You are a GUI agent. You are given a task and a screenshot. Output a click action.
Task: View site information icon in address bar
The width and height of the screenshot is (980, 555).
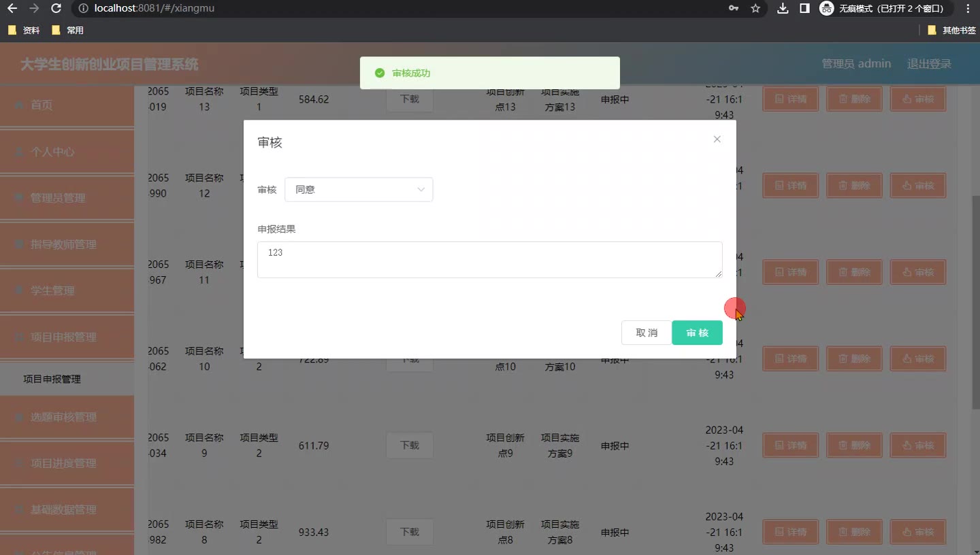click(x=83, y=9)
